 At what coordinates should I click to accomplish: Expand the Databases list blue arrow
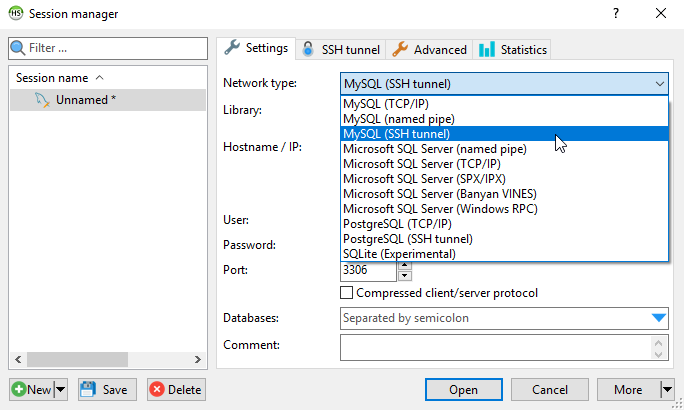pos(659,318)
